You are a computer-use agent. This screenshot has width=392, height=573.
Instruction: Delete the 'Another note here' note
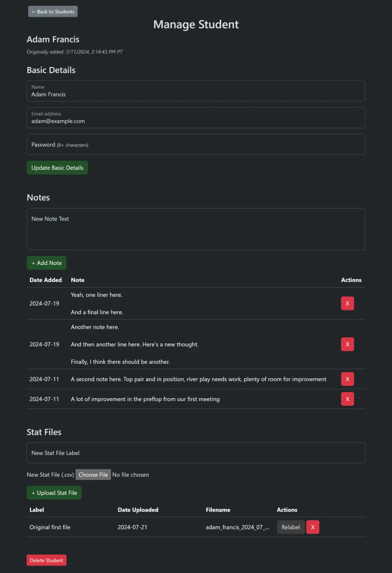click(x=347, y=344)
